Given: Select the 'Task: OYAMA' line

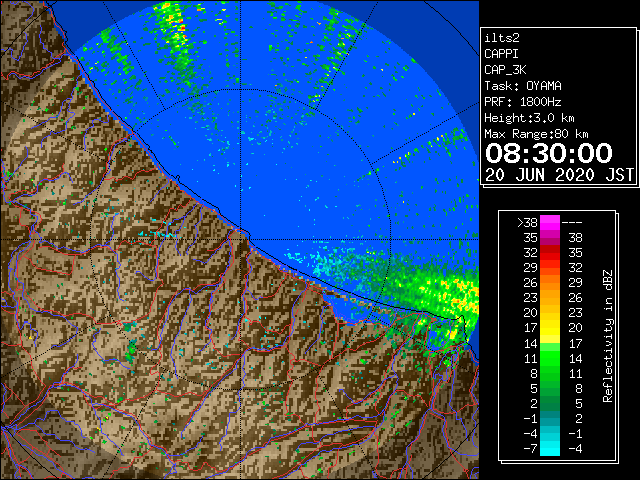Looking at the screenshot, I should (x=523, y=86).
